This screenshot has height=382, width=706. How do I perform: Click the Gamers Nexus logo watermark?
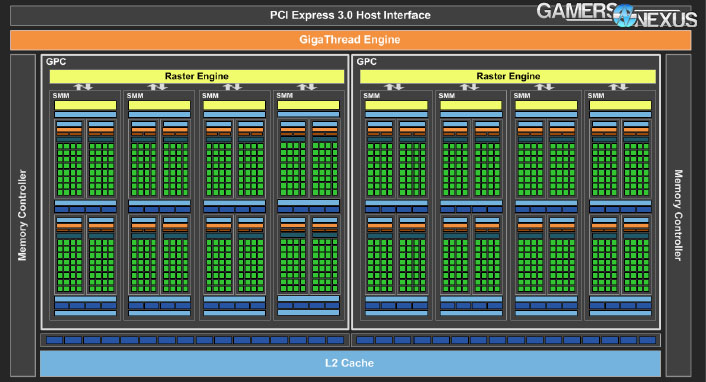(x=616, y=15)
